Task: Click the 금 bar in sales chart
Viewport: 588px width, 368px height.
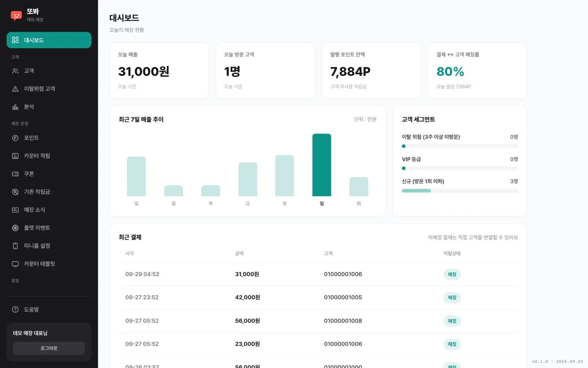Action: pyautogui.click(x=248, y=179)
